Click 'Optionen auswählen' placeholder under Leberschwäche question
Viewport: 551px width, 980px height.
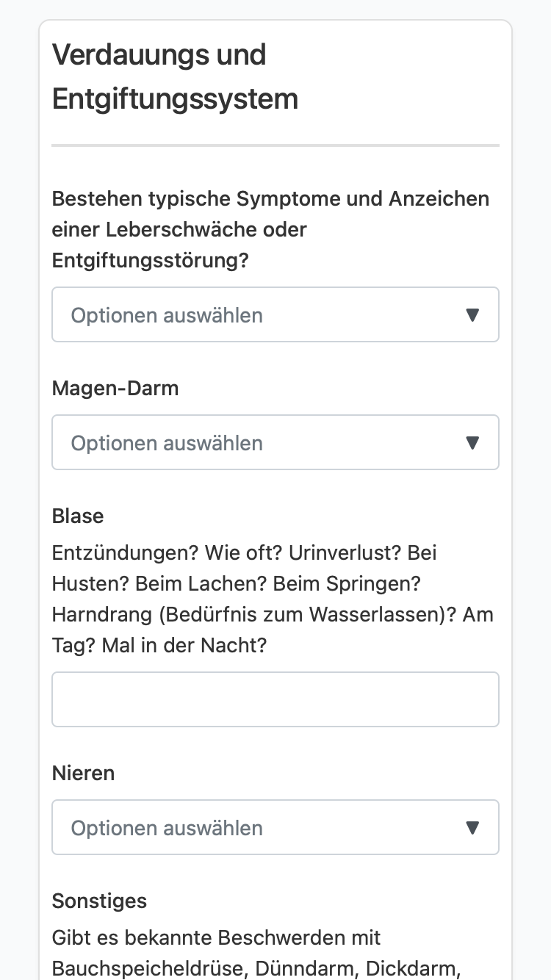pos(167,315)
